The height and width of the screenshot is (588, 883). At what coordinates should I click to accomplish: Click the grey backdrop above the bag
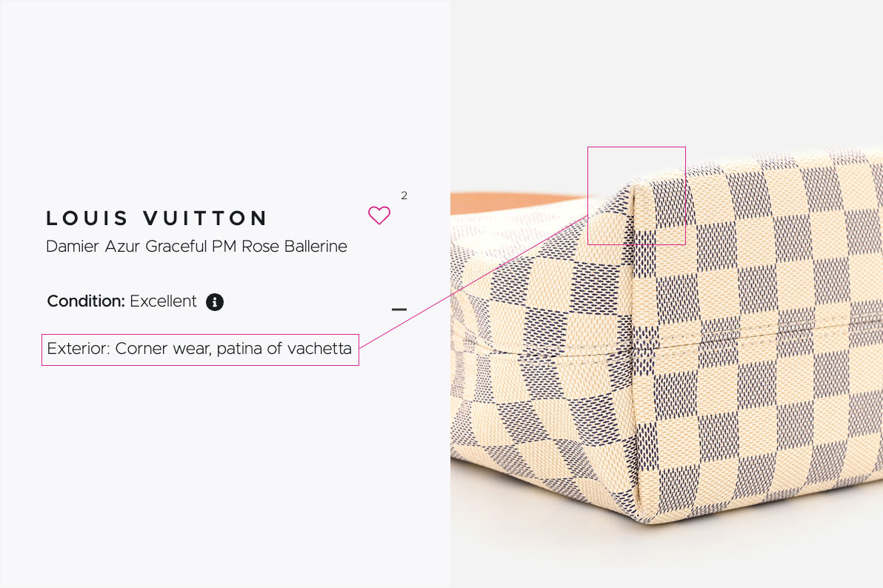tap(664, 73)
